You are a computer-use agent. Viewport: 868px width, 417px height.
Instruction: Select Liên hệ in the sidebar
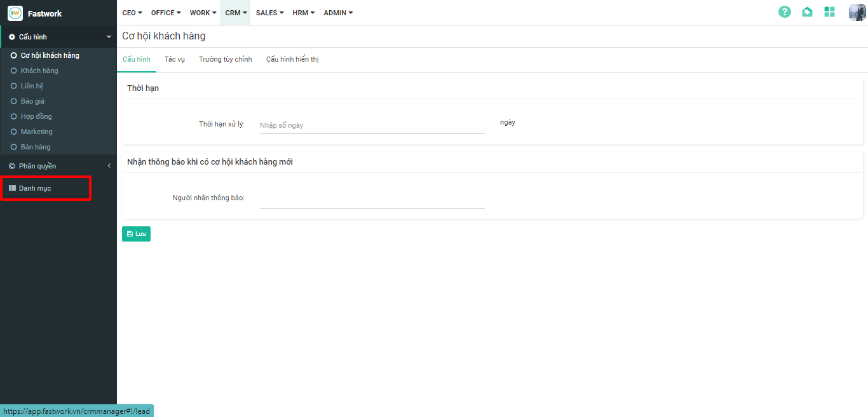point(32,86)
